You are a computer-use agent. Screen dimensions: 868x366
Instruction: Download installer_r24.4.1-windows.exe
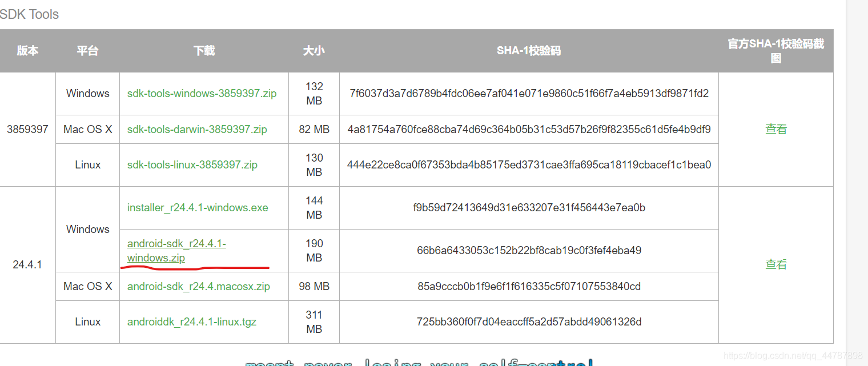click(x=198, y=207)
